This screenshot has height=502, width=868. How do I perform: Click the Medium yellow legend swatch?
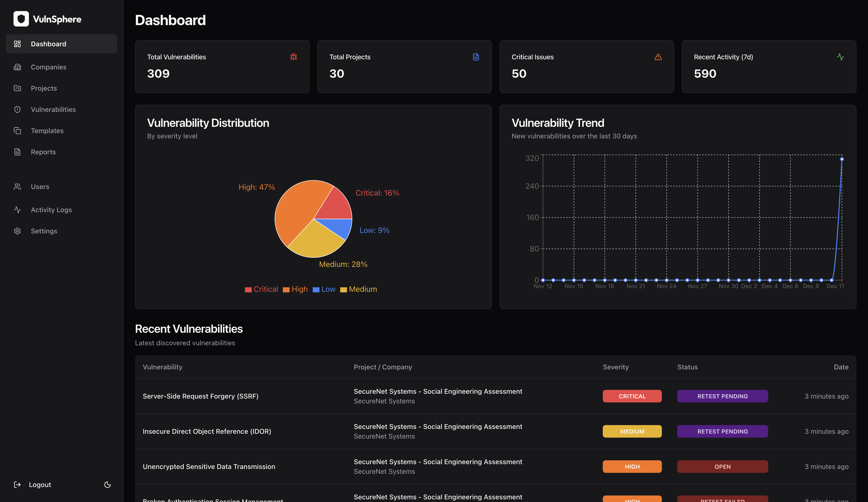(343, 290)
